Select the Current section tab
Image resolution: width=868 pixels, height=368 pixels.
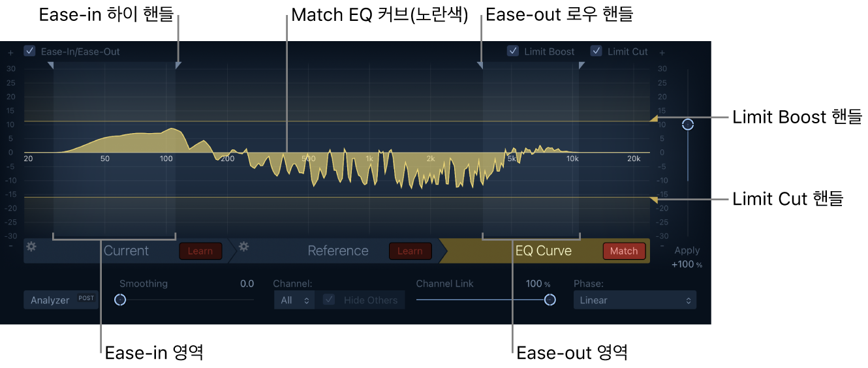(126, 251)
